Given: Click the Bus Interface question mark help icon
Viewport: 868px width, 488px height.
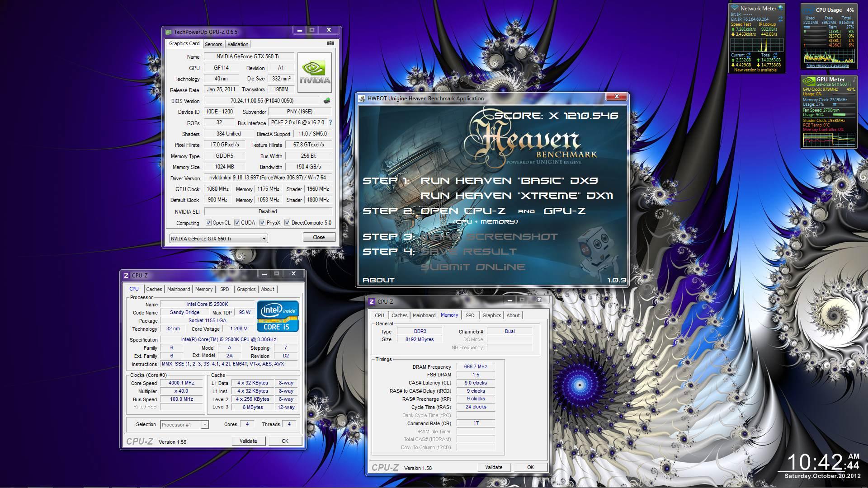Looking at the screenshot, I should pos(330,122).
